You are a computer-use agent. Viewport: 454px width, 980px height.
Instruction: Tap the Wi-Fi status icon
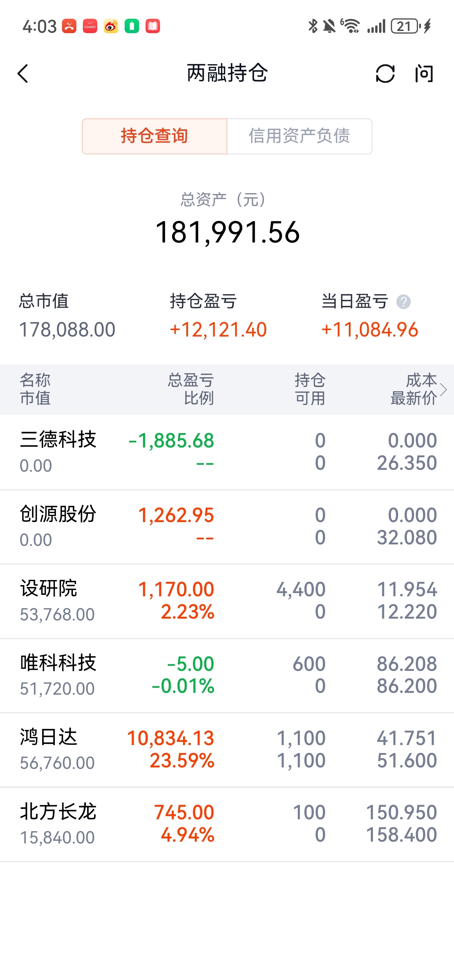pos(350,26)
